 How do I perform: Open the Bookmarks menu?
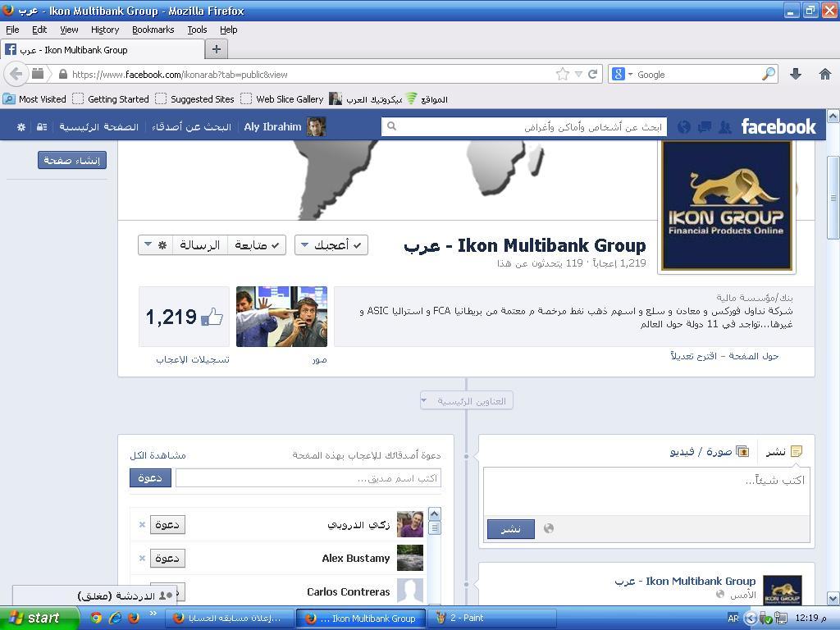click(x=153, y=30)
